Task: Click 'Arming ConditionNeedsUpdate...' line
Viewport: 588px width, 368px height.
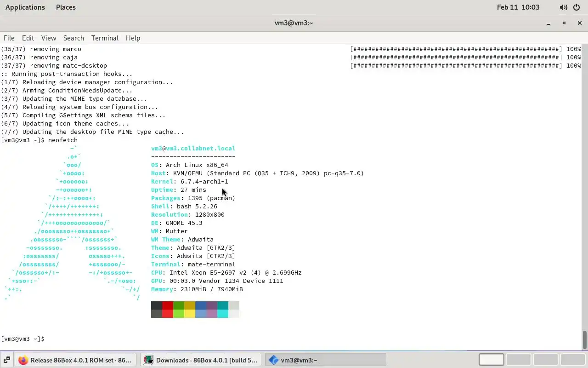Action: pos(67,91)
